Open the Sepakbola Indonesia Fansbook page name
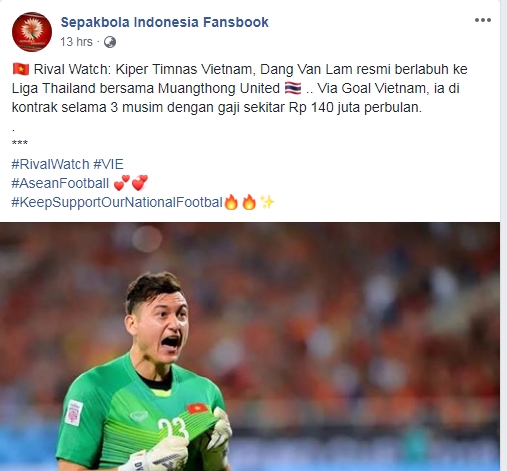The width and height of the screenshot is (507, 471). pos(164,22)
